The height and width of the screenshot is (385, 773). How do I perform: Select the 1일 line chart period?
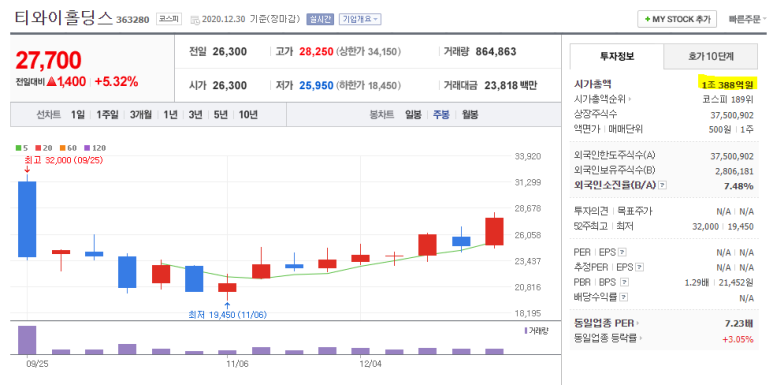pyautogui.click(x=77, y=115)
